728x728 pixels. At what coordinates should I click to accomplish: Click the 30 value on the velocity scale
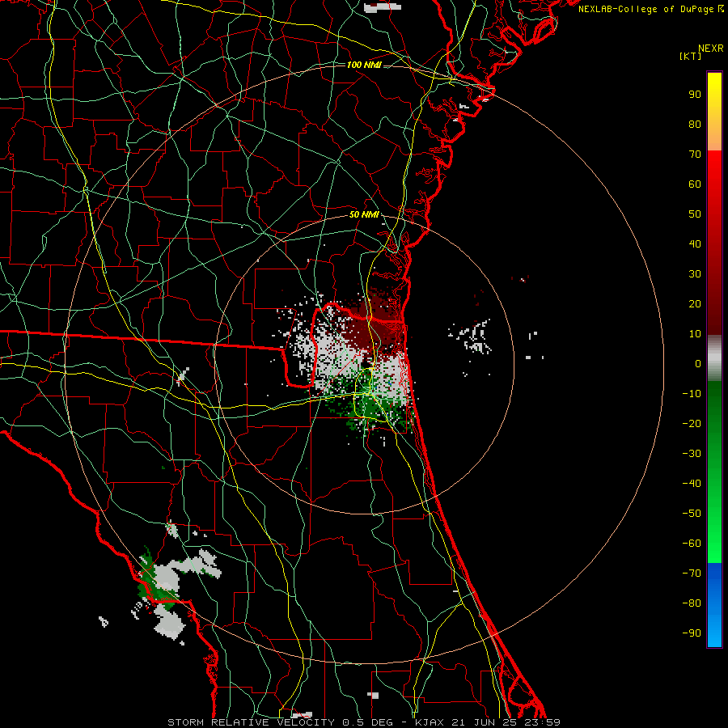click(695, 274)
